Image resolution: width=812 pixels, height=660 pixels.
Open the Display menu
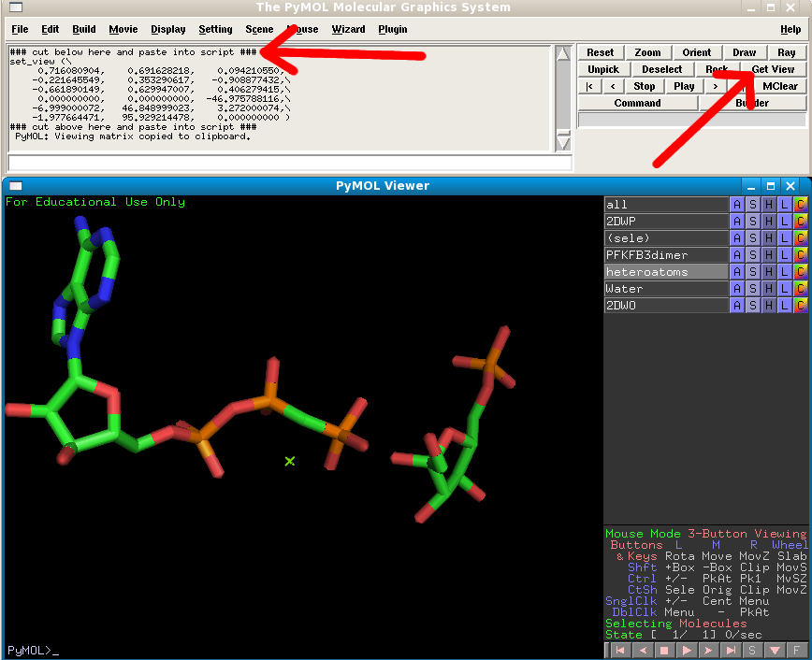point(168,29)
